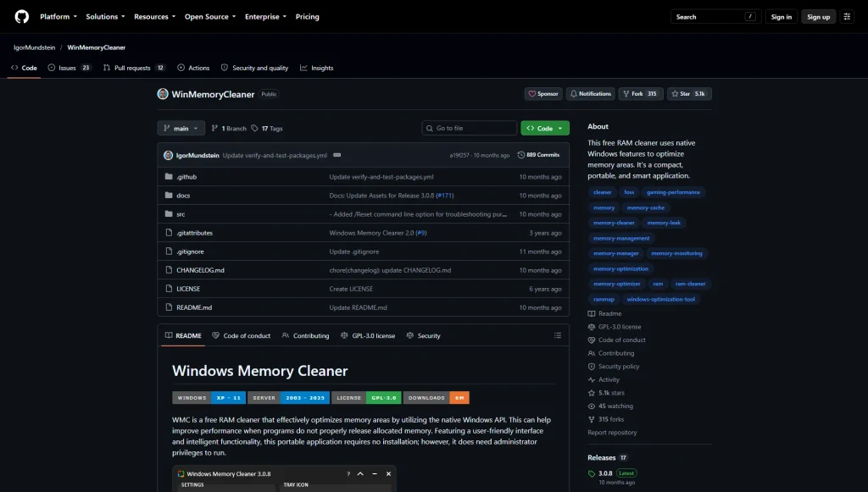868x492 pixels.
Task: Open the Report repository link
Action: 612,432
